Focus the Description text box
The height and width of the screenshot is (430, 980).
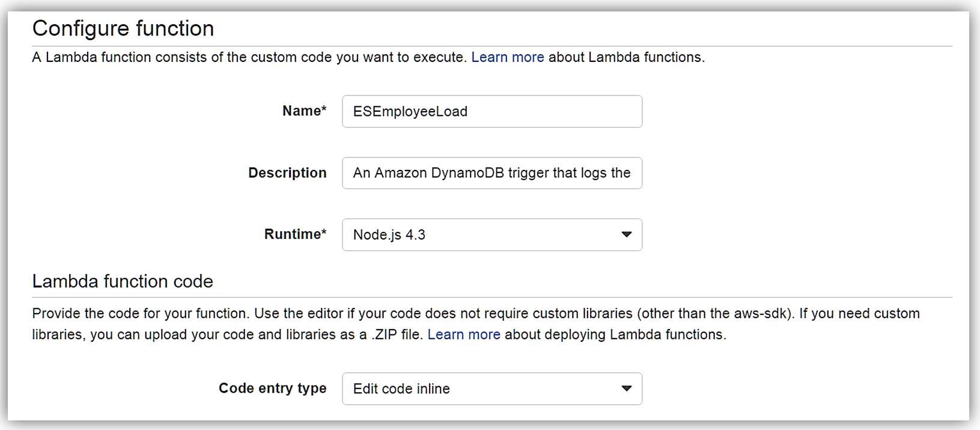(492, 173)
